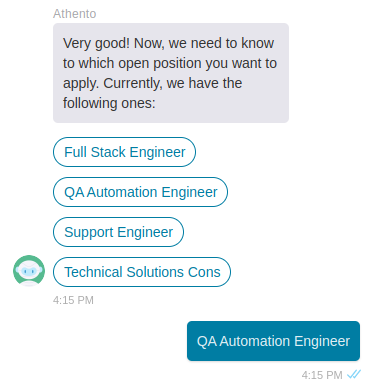The height and width of the screenshot is (384, 375).
Task: Apply for the Support Engineer role
Action: click(118, 232)
